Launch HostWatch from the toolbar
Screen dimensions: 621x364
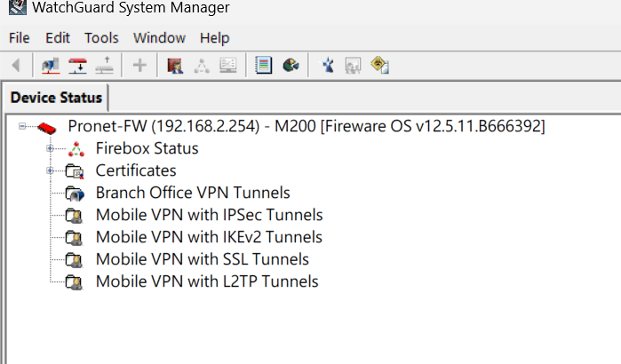(228, 66)
